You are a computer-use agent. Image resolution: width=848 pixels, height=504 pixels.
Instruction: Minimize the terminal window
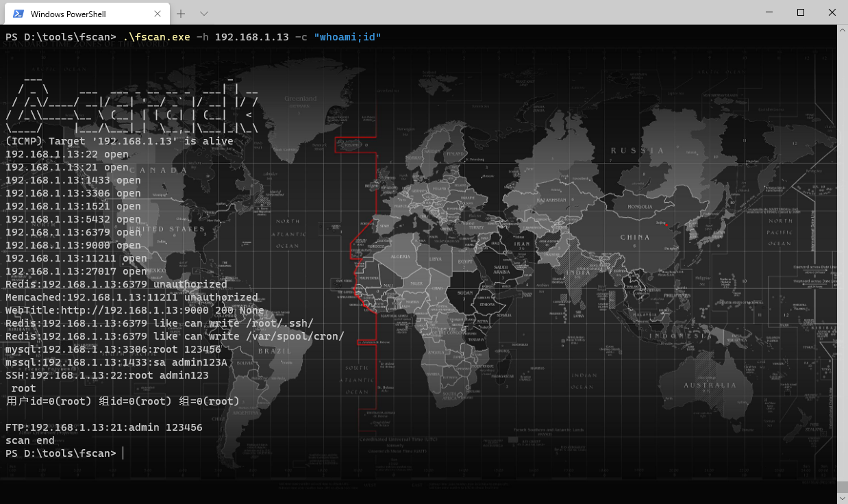click(x=769, y=12)
